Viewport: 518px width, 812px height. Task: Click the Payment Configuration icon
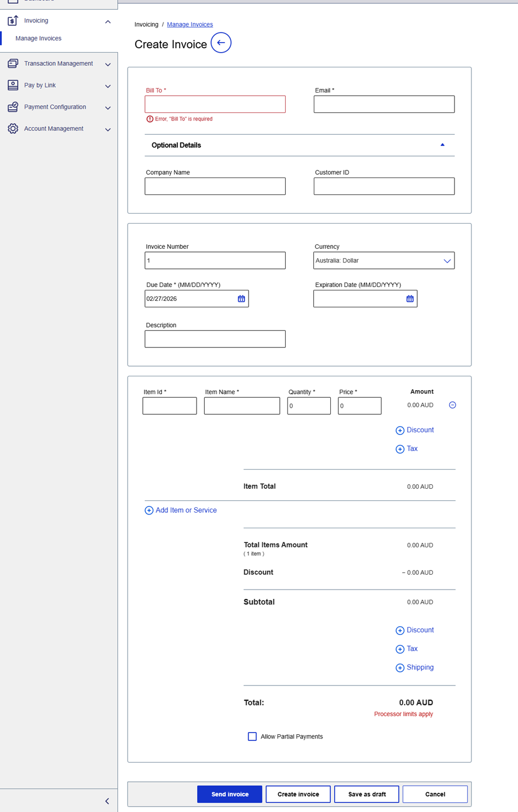pyautogui.click(x=13, y=107)
